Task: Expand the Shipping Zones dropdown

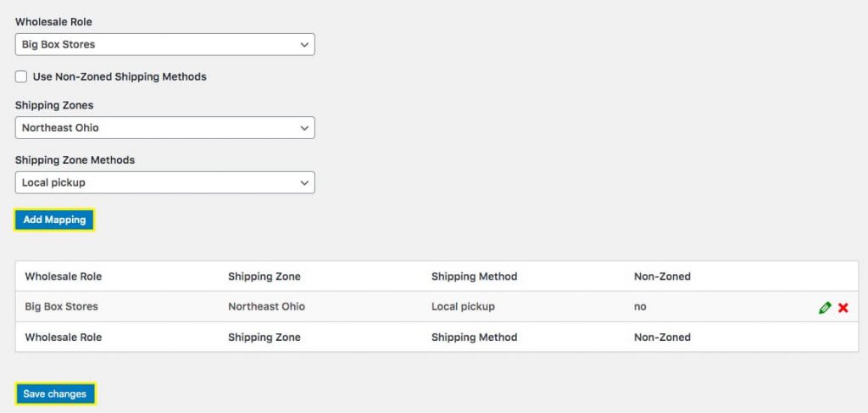Action: point(165,128)
